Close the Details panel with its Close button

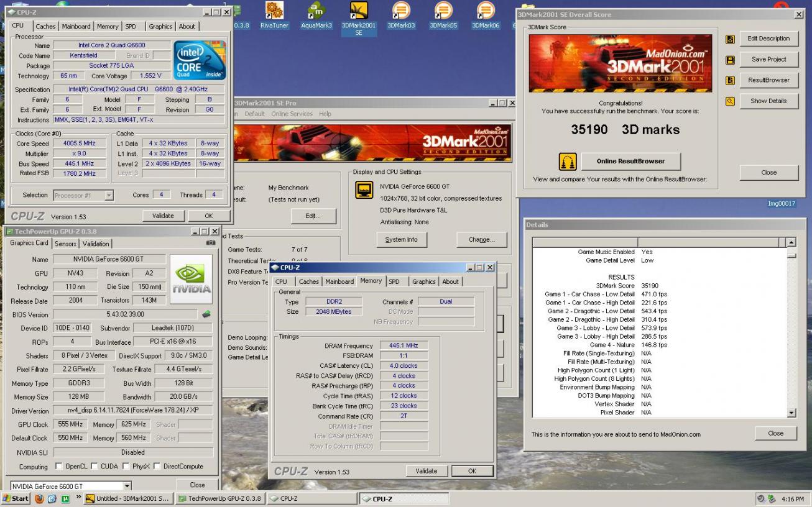point(775,433)
